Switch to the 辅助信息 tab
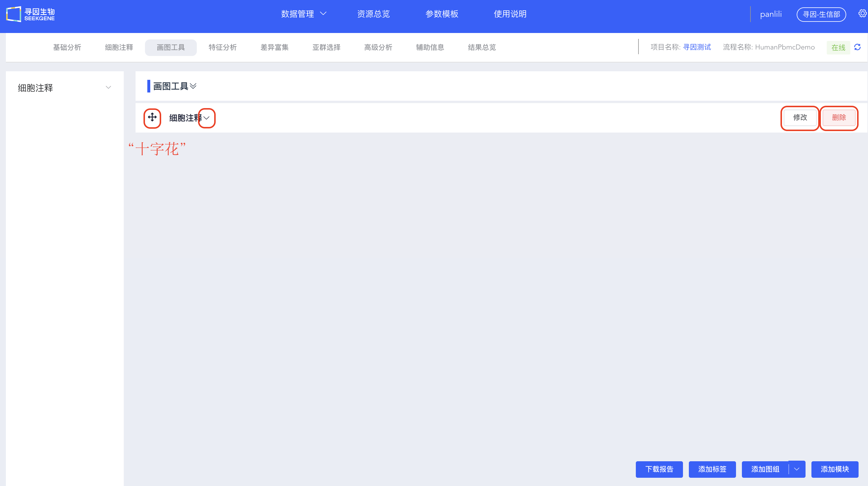This screenshot has width=868, height=486. point(430,47)
